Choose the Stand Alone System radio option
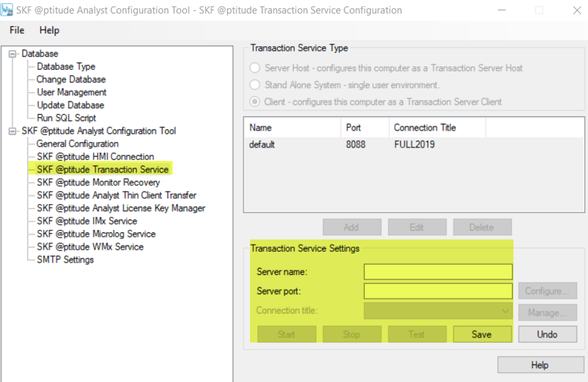 255,85
